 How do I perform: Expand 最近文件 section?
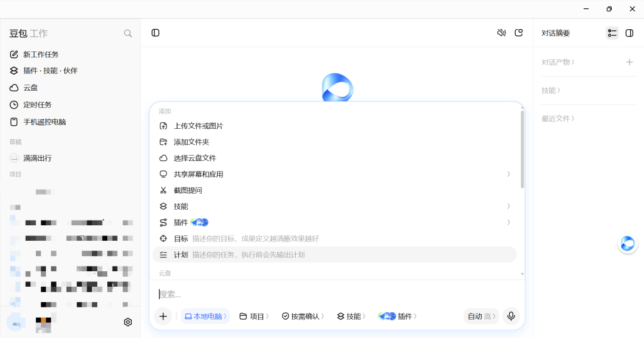coord(558,119)
